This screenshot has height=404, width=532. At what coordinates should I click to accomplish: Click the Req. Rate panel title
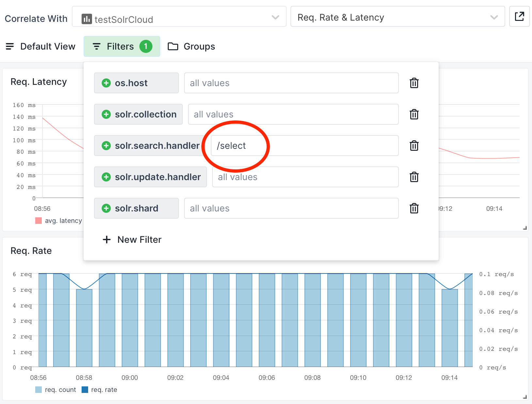(31, 251)
